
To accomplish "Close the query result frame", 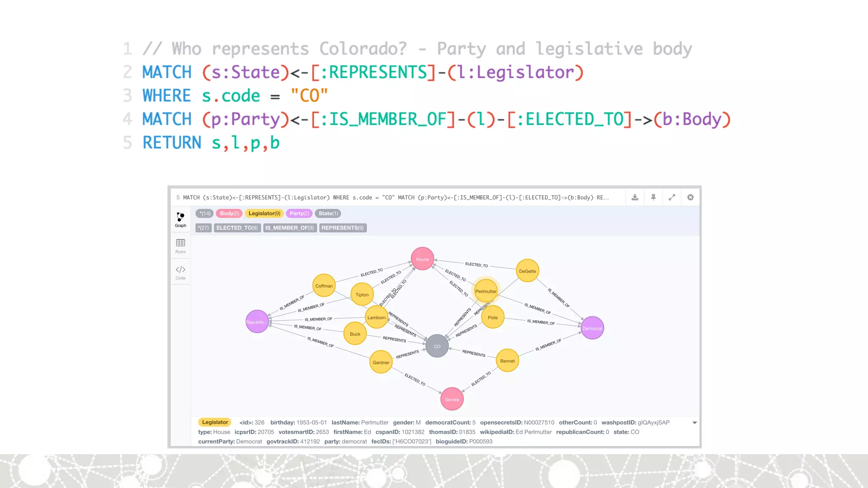I will 690,197.
